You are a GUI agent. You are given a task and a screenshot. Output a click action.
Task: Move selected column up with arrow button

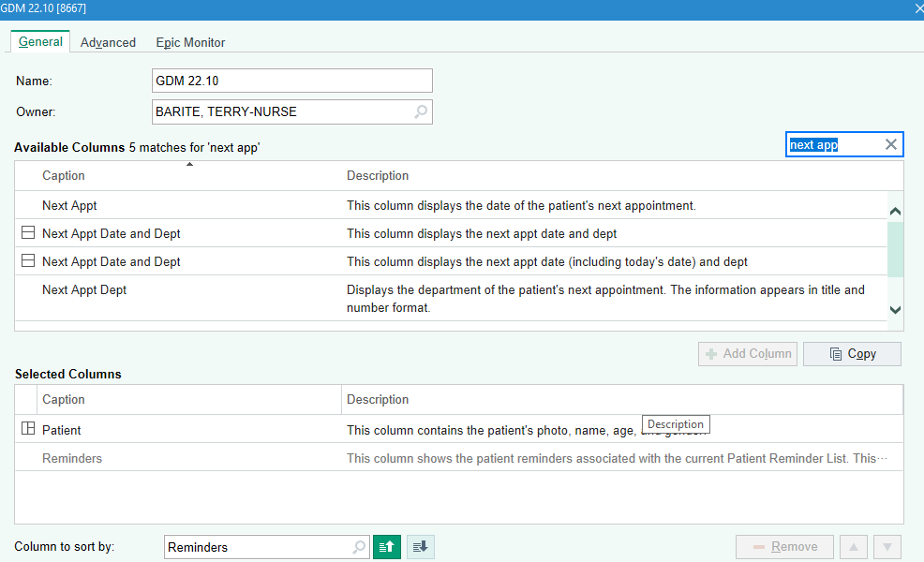click(854, 547)
